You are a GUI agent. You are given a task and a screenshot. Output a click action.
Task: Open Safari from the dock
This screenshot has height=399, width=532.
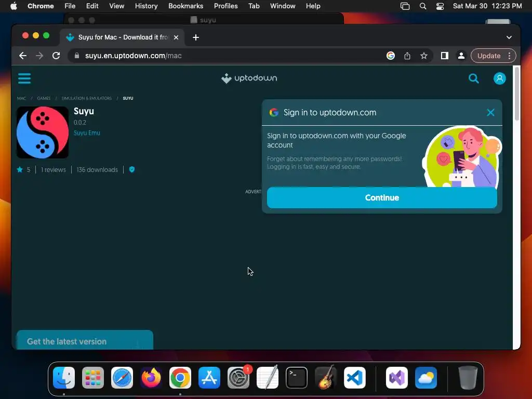(122, 378)
